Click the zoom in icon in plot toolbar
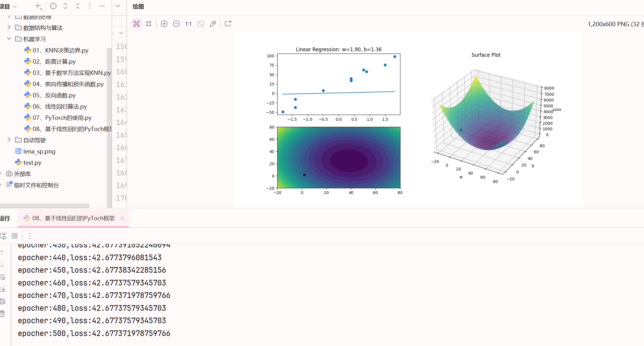 [164, 24]
